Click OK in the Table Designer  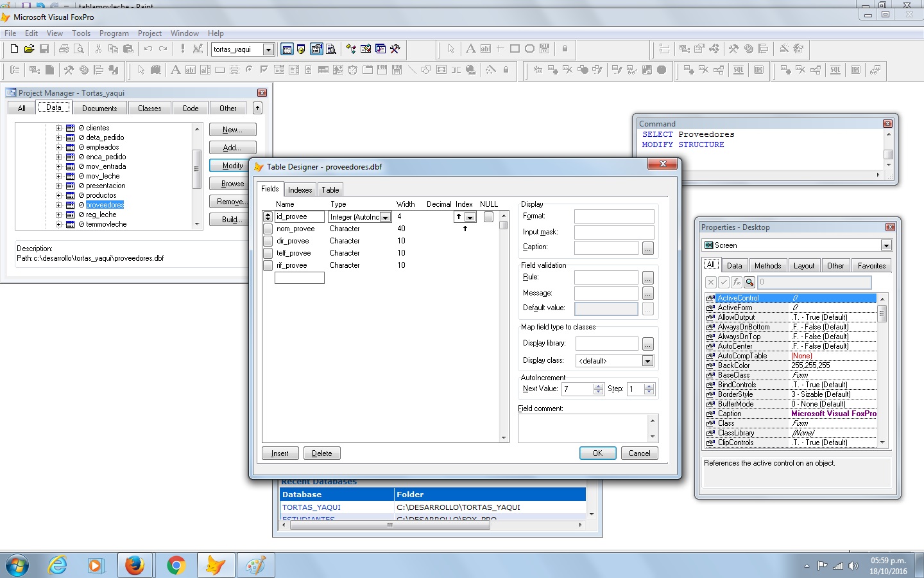coord(597,453)
